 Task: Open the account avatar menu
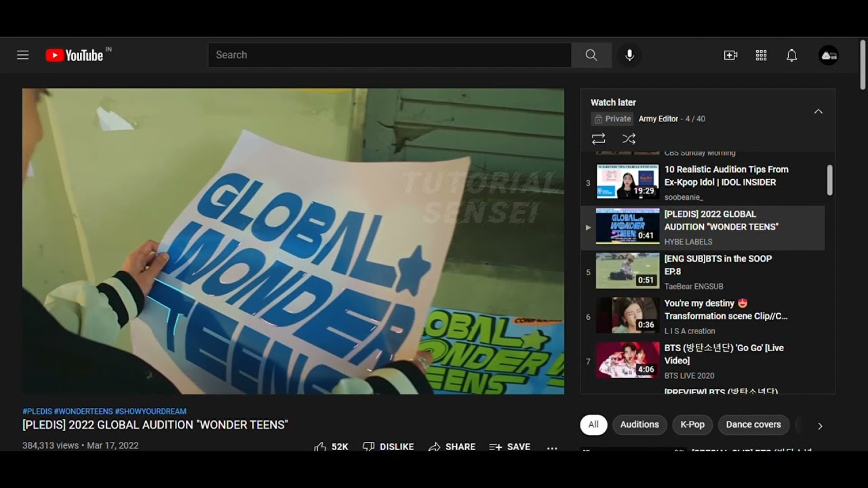(x=829, y=56)
